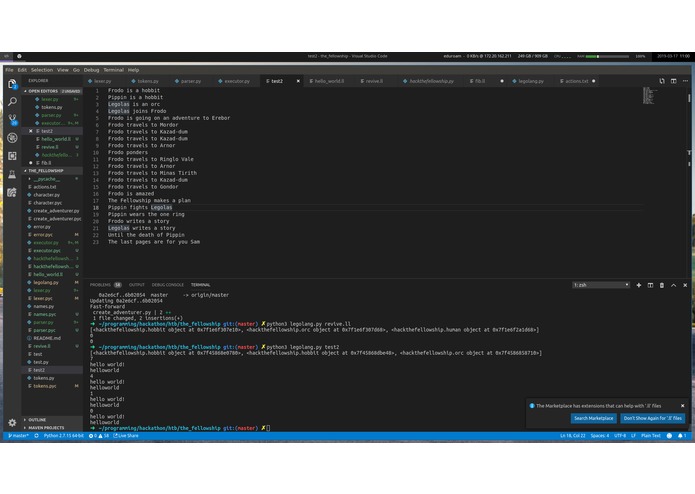The width and height of the screenshot is (695, 494).
Task: Open the notifications bell
Action: [682, 436]
